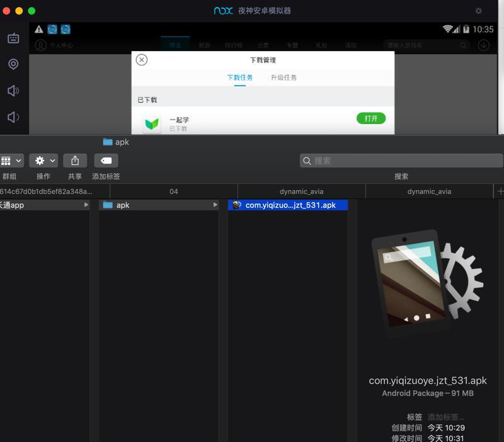This screenshot has width=504, height=442.
Task: Open the Finder 群组 grouping dropdown
Action: coord(11,161)
